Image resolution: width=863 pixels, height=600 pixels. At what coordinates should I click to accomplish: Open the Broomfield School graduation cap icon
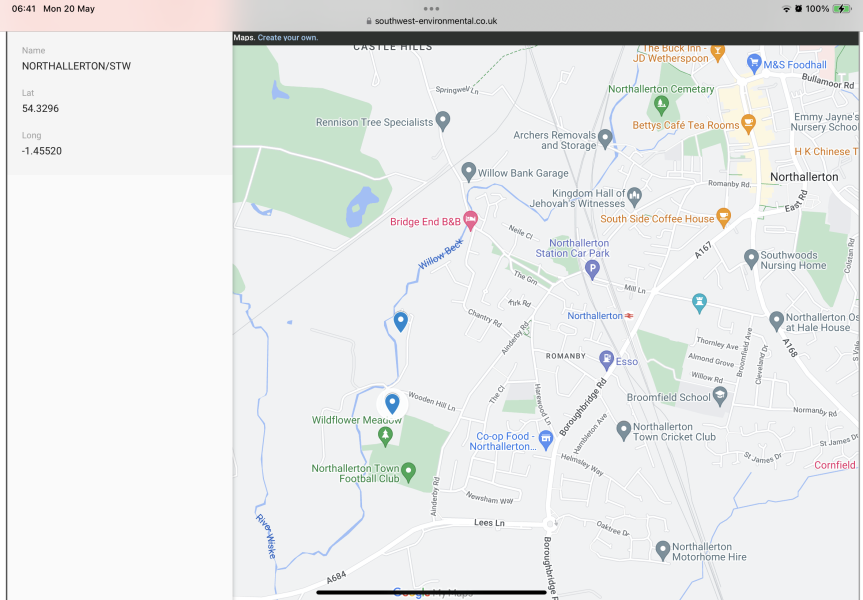tap(720, 396)
